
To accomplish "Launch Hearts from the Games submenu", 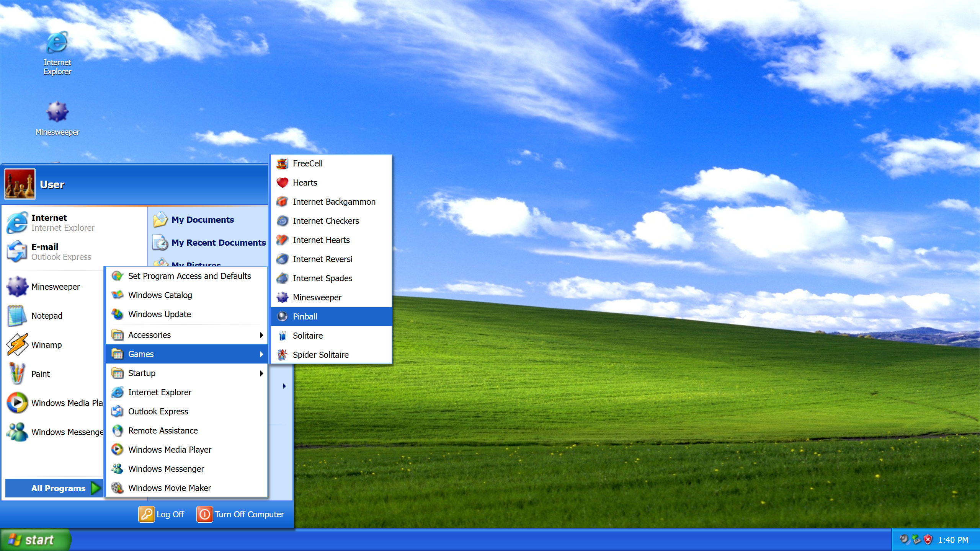I will [332, 183].
